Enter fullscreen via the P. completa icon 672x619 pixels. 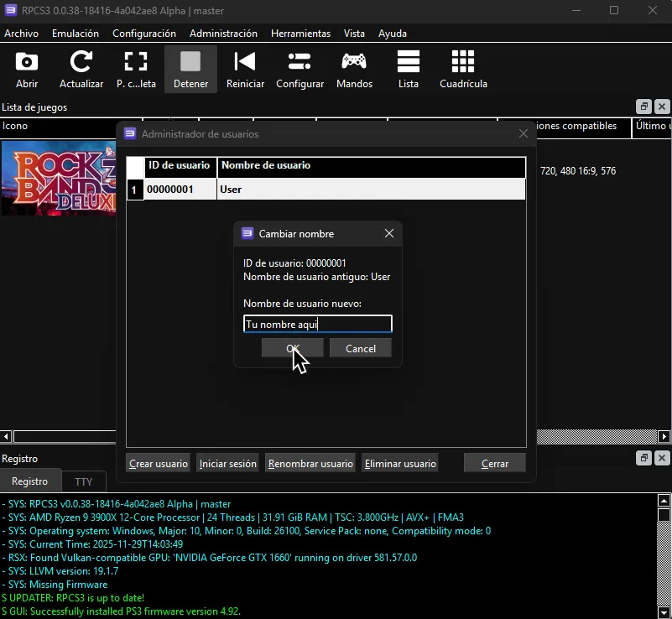[134, 67]
